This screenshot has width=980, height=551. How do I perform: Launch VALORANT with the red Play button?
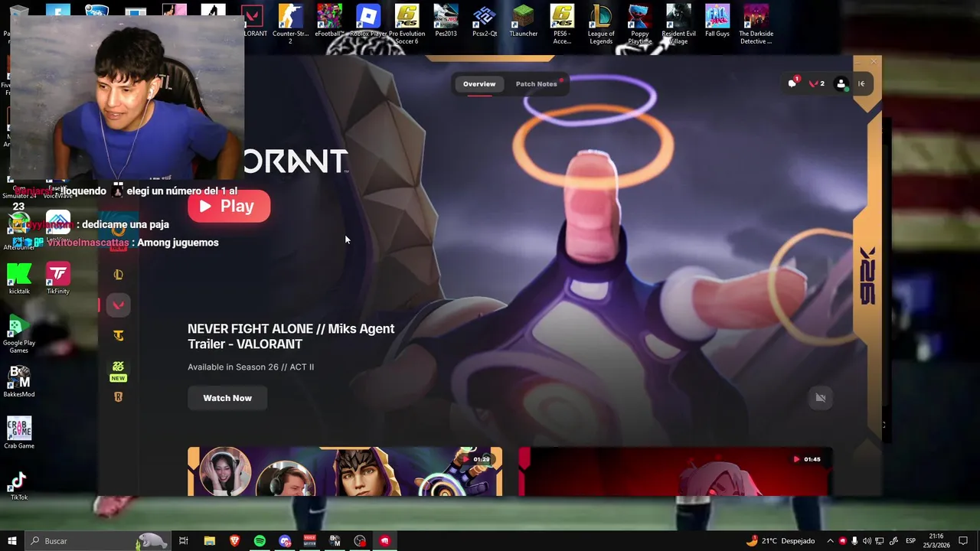[x=229, y=206]
